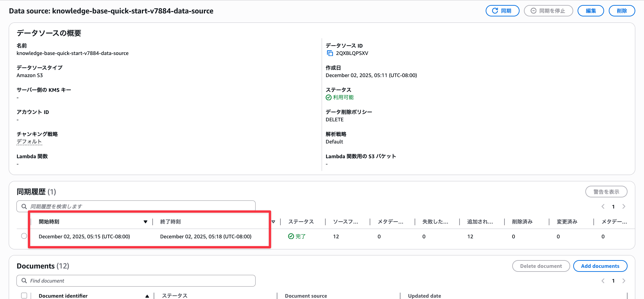Focus the 同期履歴を検索します search field

(141, 206)
